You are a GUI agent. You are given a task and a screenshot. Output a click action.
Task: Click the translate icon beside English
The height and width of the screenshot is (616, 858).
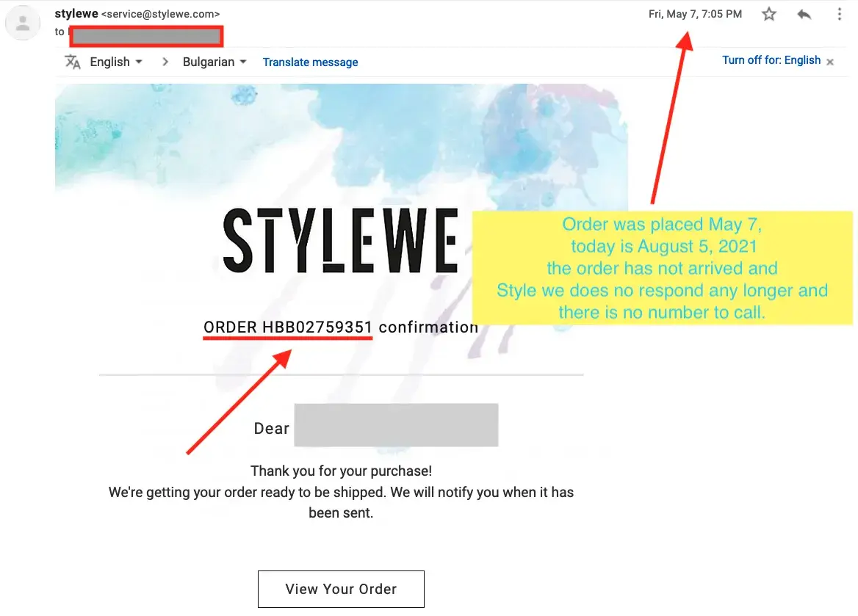[73, 62]
